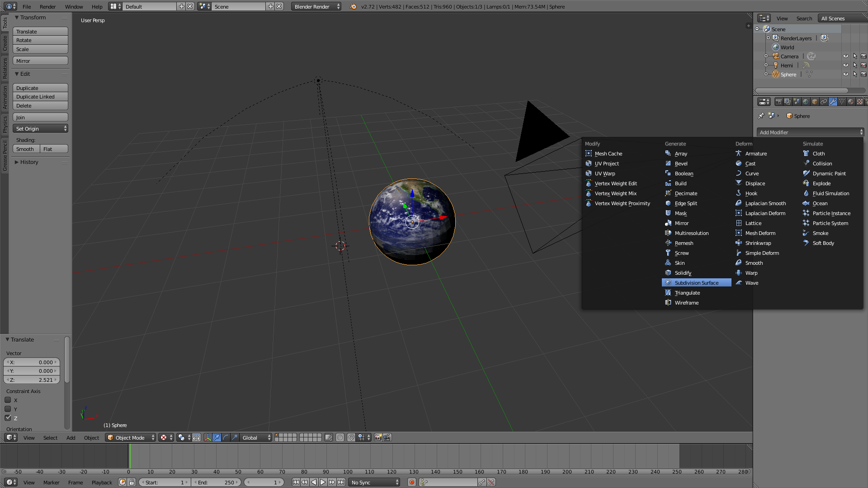The width and height of the screenshot is (868, 488).
Task: Open the Material properties tab icon
Action: [x=851, y=102]
